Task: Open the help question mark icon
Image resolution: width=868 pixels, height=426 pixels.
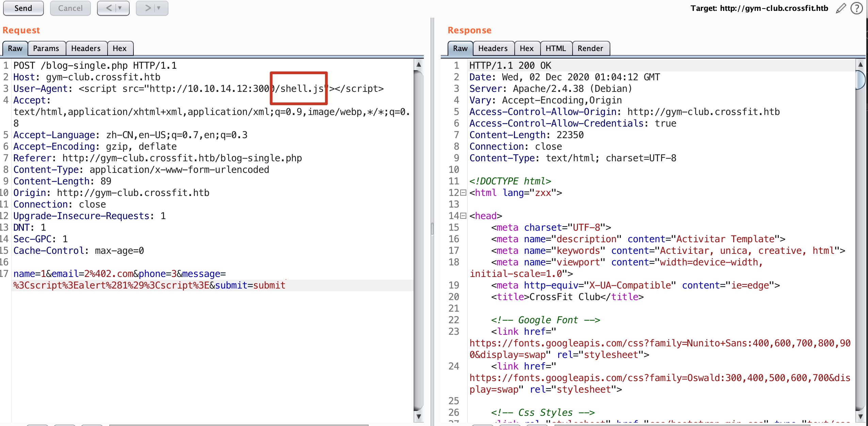Action: click(856, 8)
